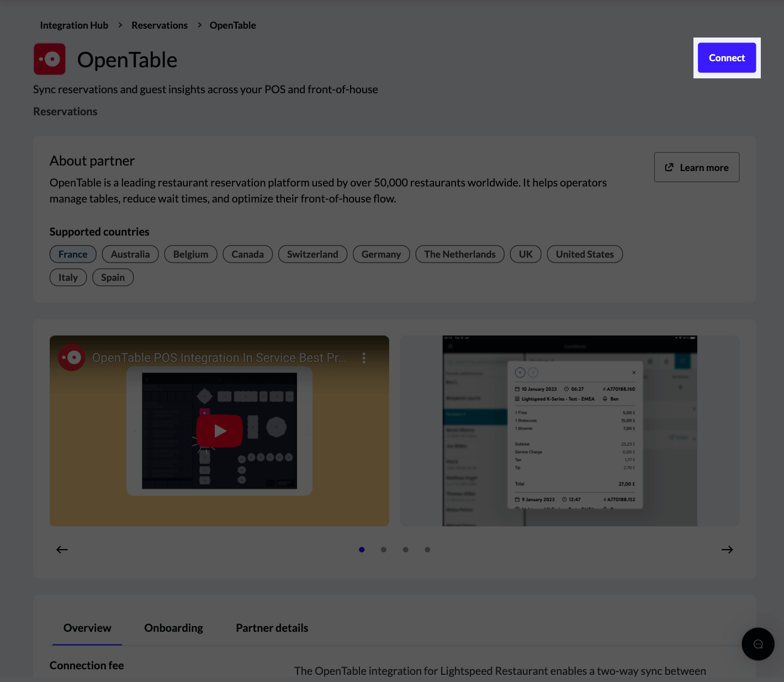Select the Germany country chip

point(381,254)
